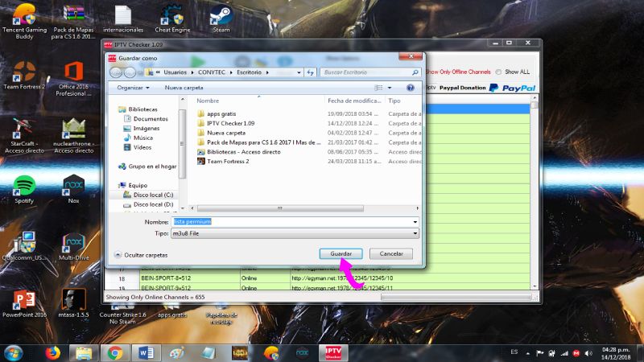Sort by Fecha de modifica... column header
Image resolution: width=644 pixels, height=362 pixels.
[355, 101]
